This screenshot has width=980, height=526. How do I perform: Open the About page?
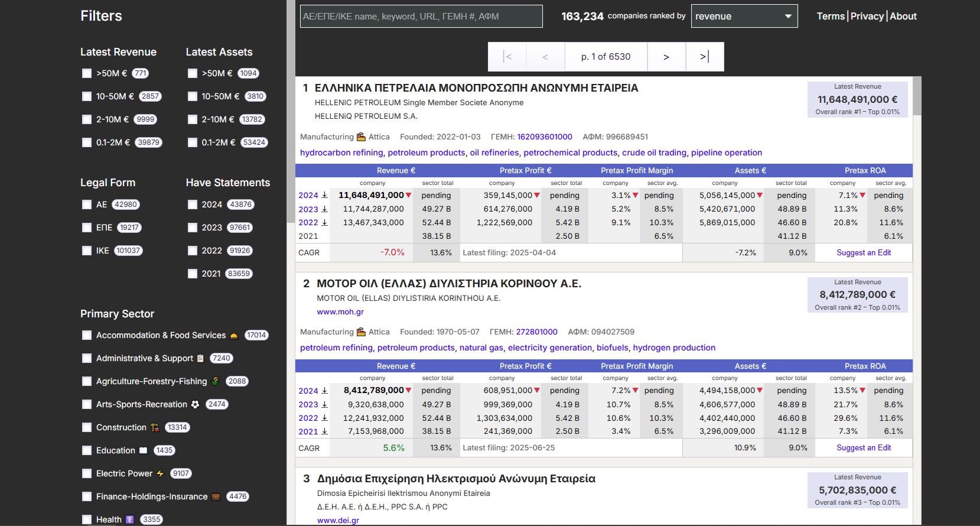pyautogui.click(x=903, y=17)
